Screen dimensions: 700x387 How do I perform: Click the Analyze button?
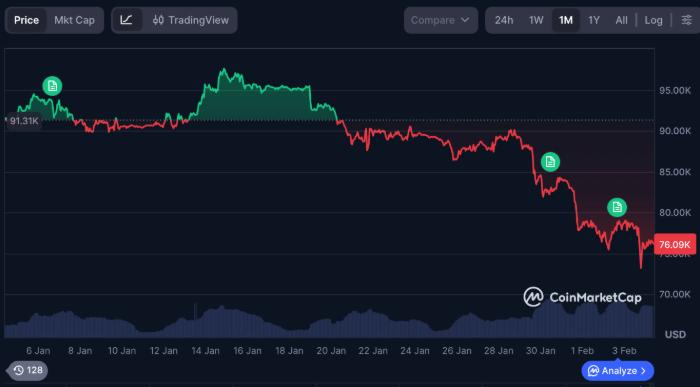pos(618,370)
